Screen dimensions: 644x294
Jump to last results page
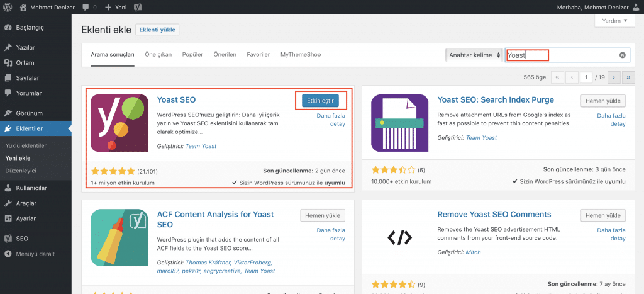pyautogui.click(x=628, y=77)
